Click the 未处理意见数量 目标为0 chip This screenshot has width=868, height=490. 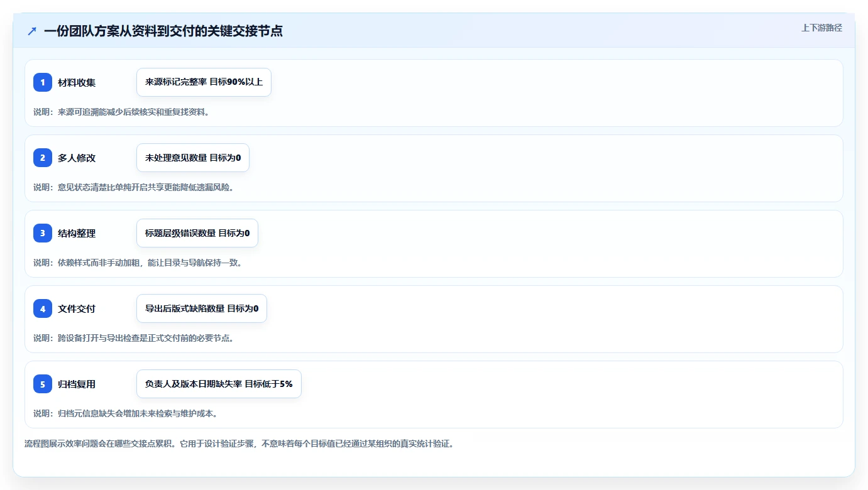(193, 158)
